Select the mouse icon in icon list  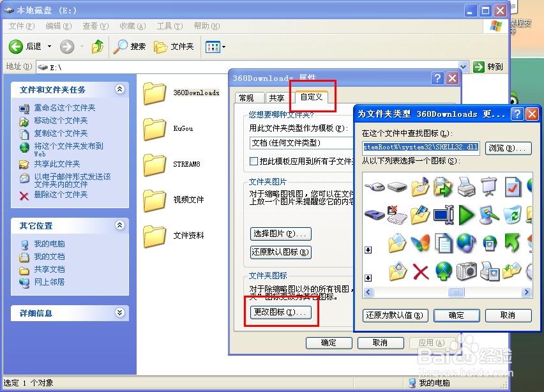[374, 187]
